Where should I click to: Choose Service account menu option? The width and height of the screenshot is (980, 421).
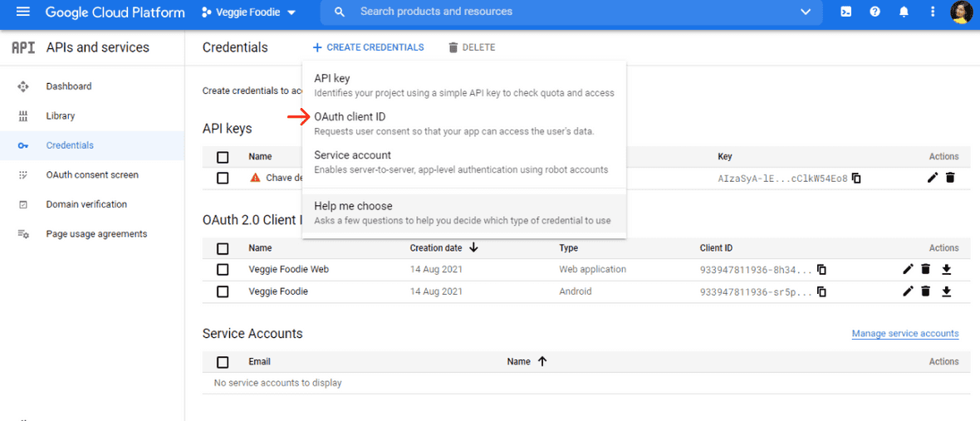point(463,162)
